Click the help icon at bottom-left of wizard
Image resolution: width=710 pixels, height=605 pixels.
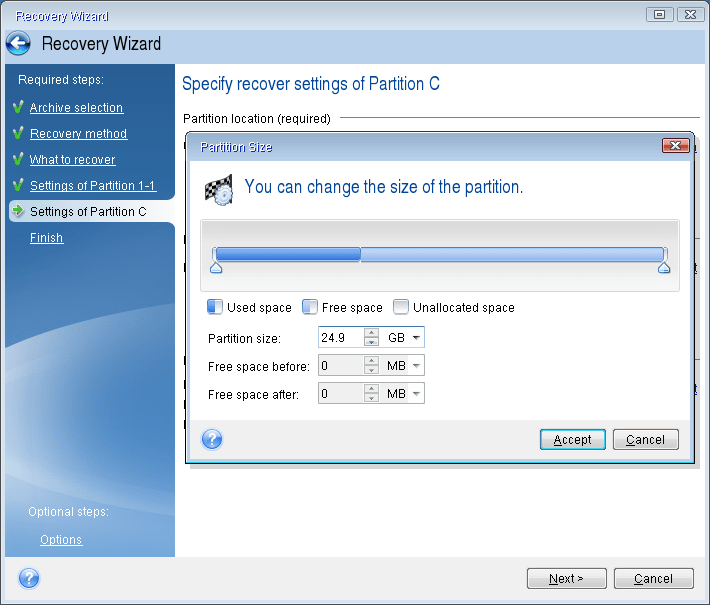click(29, 578)
